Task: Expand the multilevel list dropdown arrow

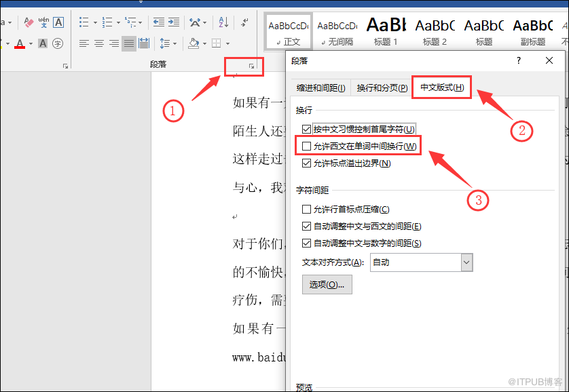Action: pos(141,23)
